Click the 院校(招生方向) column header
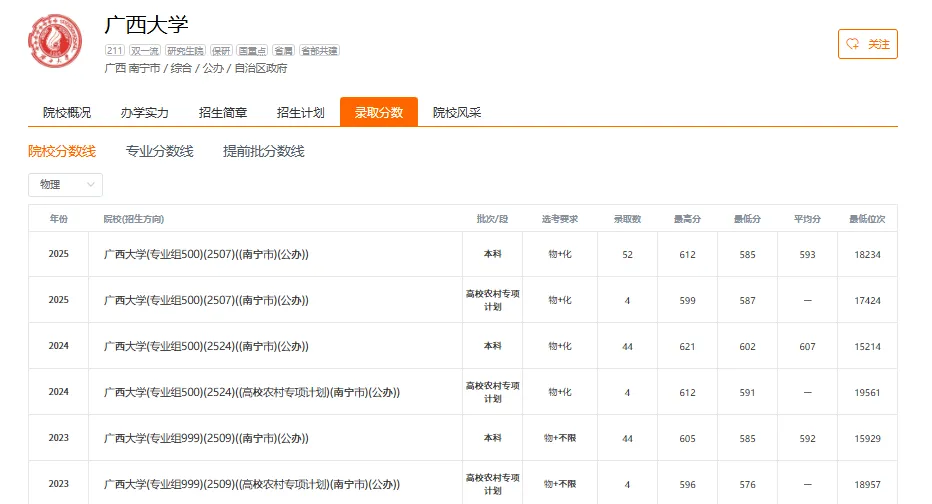Viewport: 932px width, 504px height. point(134,219)
